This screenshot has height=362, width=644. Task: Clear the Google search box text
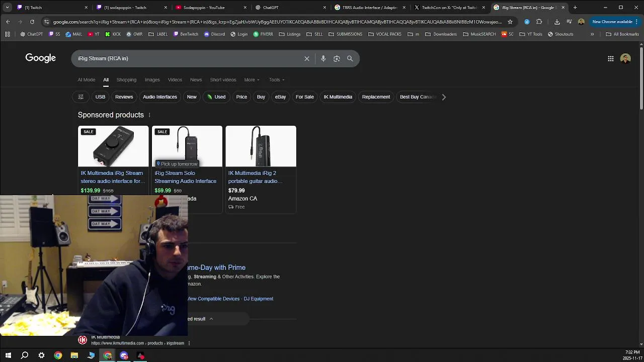pos(306,58)
